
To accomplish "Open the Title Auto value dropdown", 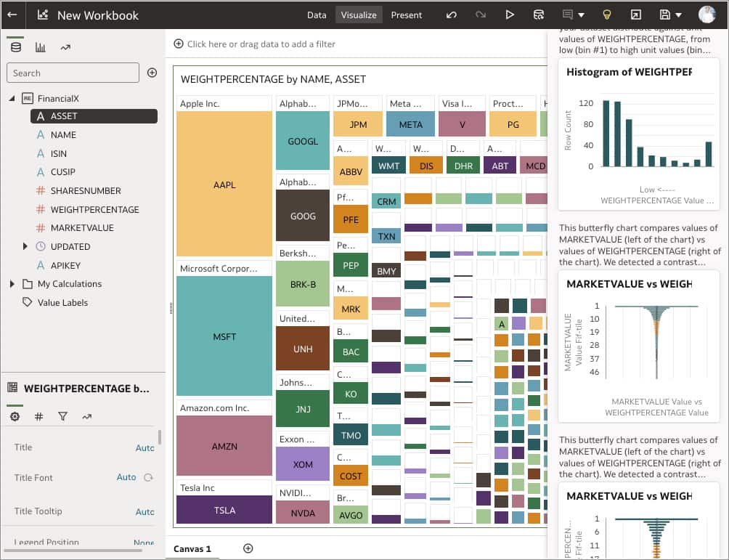I will [x=144, y=447].
